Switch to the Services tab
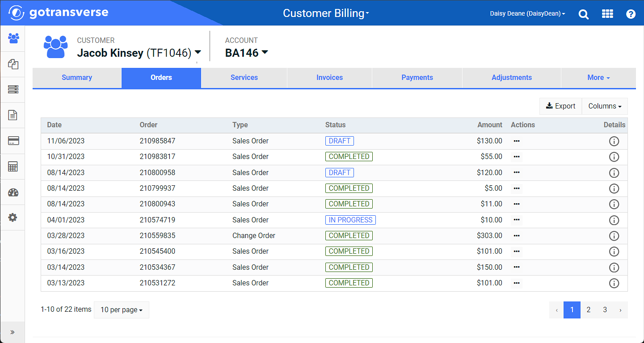The width and height of the screenshot is (644, 343). point(244,78)
